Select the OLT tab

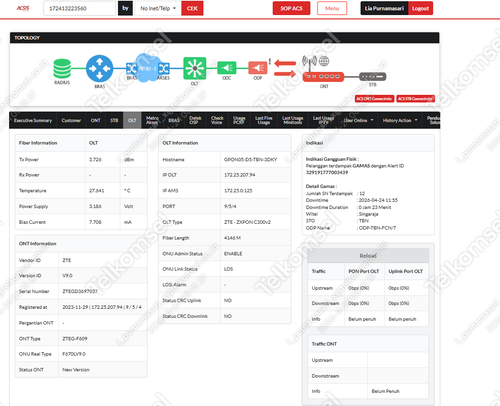pos(132,120)
